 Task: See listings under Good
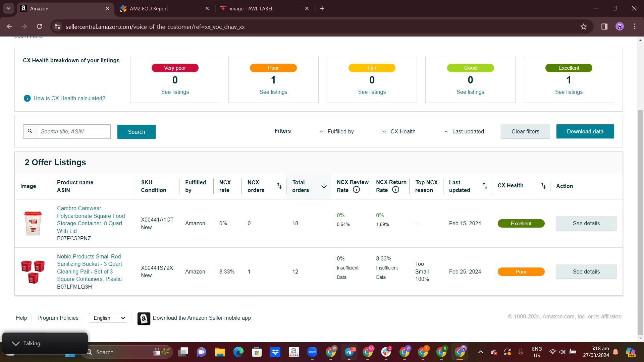coord(470,92)
